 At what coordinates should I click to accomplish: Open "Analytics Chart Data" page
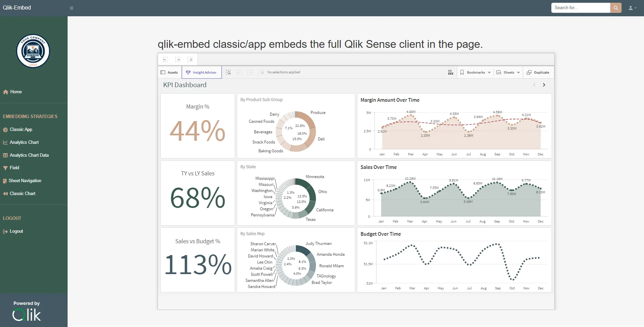(29, 155)
